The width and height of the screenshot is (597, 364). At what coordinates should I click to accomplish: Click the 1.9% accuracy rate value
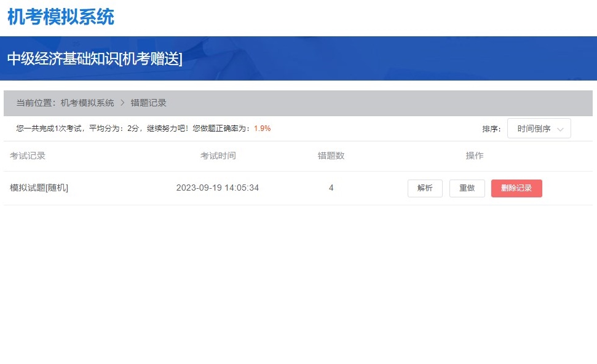coord(262,129)
